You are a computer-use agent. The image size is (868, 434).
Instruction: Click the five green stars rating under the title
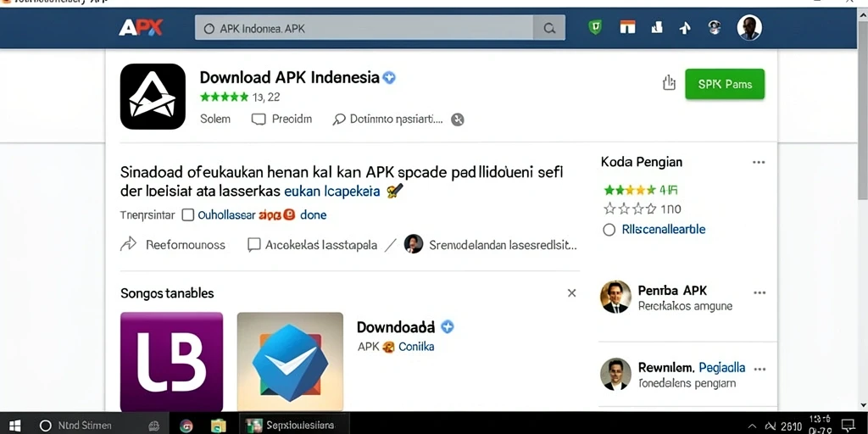224,97
